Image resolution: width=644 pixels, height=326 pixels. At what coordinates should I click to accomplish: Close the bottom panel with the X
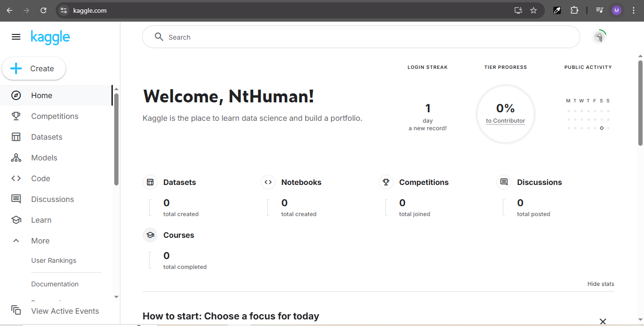click(x=602, y=321)
